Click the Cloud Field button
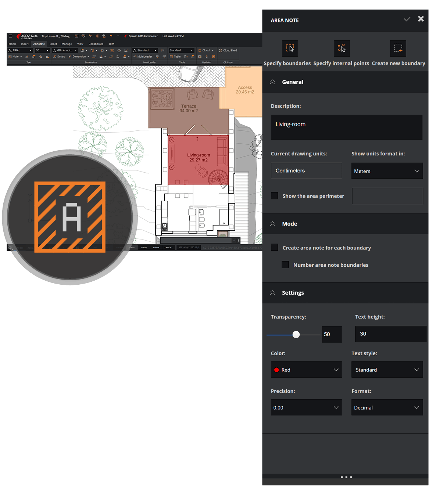The height and width of the screenshot is (504, 429). coord(228,50)
